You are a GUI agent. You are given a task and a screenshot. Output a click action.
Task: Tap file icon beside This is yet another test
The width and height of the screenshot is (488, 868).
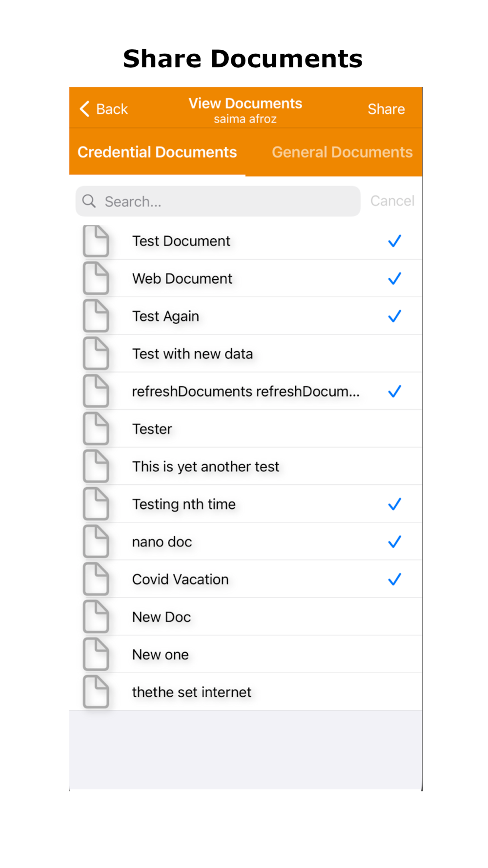tap(96, 467)
